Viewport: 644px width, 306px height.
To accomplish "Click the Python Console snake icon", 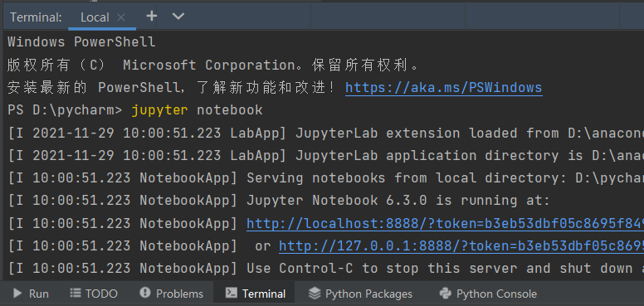I will click(x=445, y=294).
